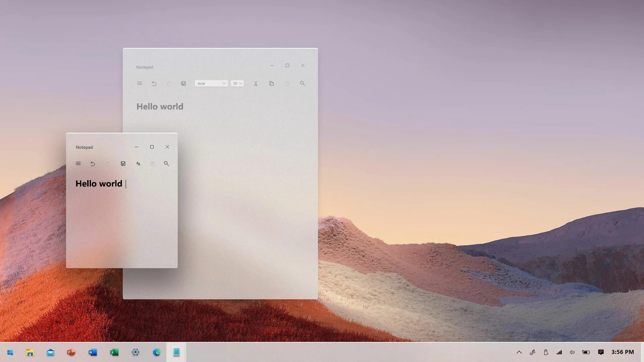Click the volume speaker tray icon
644x362 pixels.
572,352
